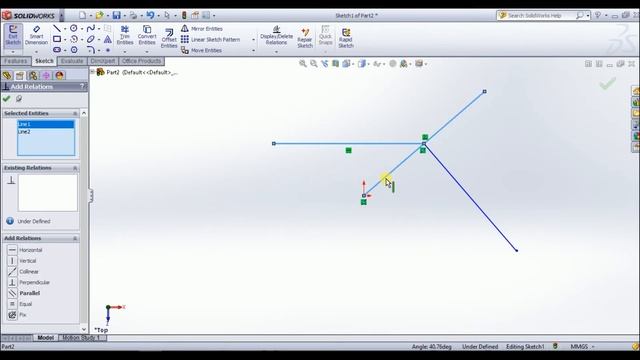The height and width of the screenshot is (360, 640).
Task: Click the Rebuild traffic light icon
Action: 184,15
